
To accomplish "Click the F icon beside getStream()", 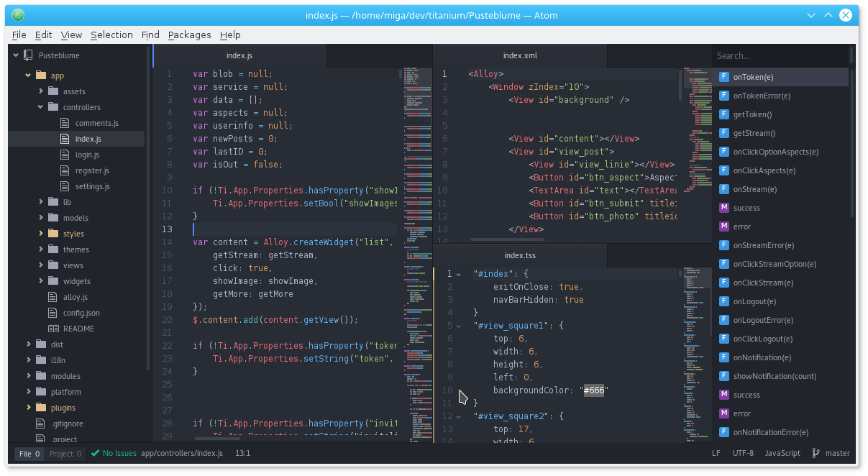I will tap(724, 133).
